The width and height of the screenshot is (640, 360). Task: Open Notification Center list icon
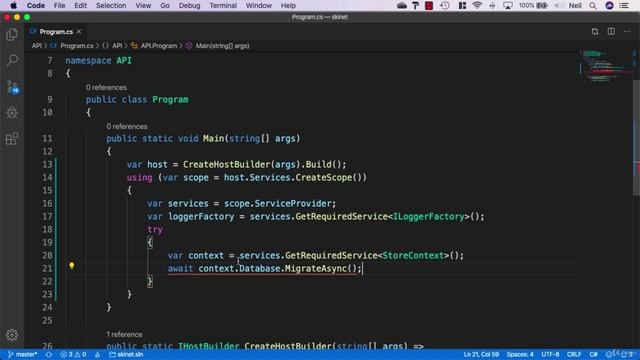[x=624, y=6]
